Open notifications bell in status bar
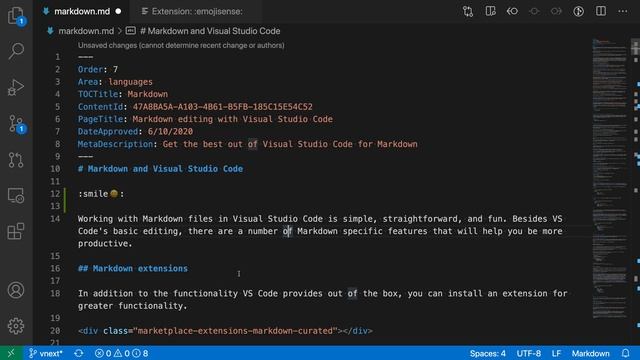This screenshot has width=640, height=360. 625,353
